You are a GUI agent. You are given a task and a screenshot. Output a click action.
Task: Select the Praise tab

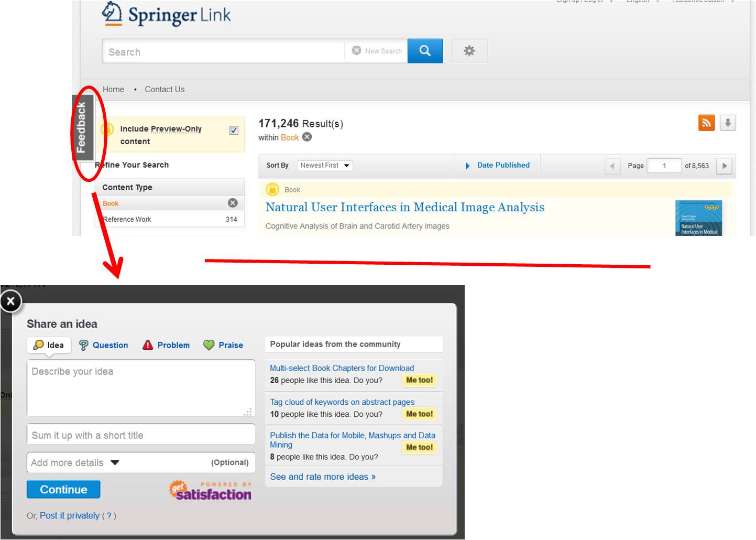tap(223, 345)
